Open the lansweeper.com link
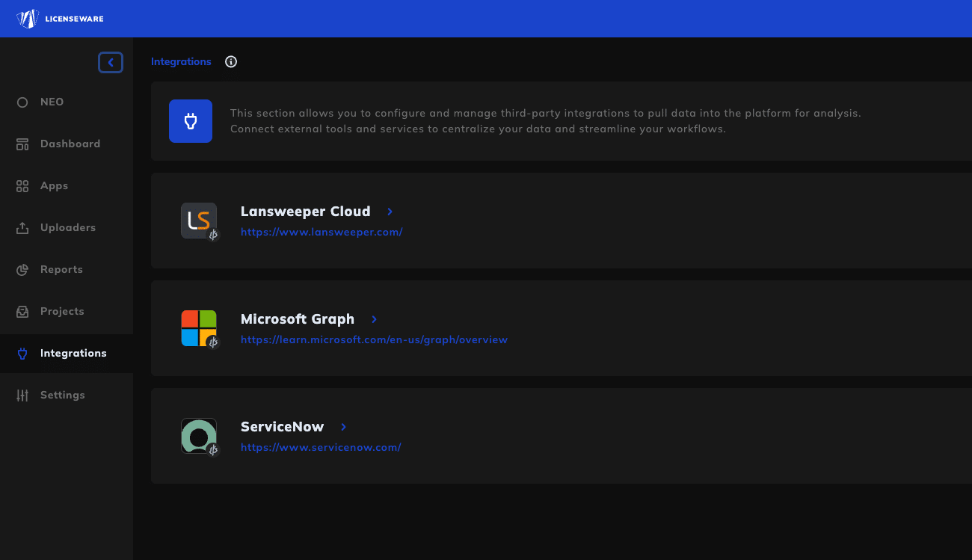This screenshot has height=560, width=972. [x=322, y=232]
